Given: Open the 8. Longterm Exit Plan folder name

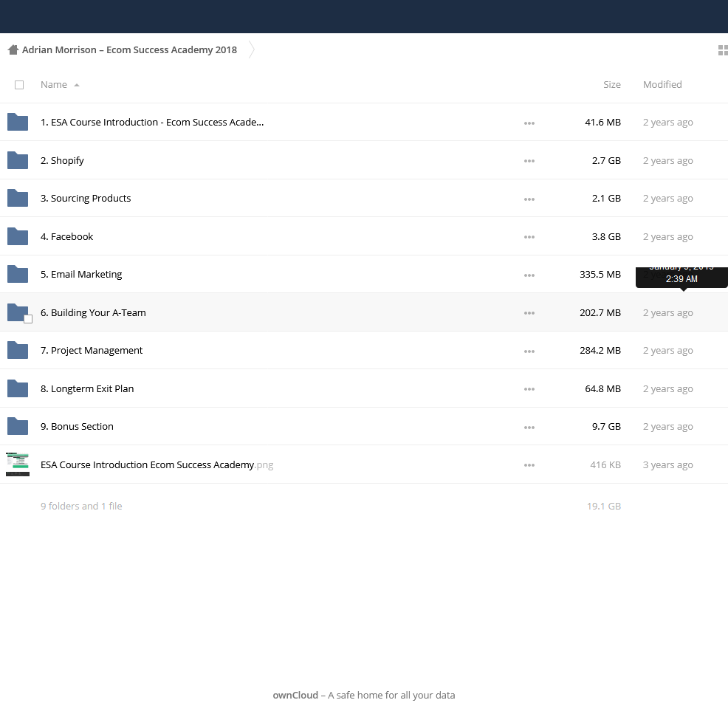Looking at the screenshot, I should 87,388.
